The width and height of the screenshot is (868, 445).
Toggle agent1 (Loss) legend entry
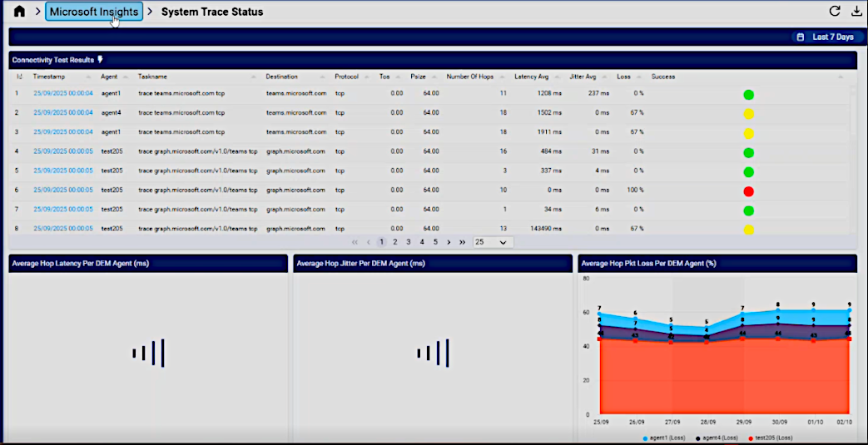pyautogui.click(x=664, y=438)
